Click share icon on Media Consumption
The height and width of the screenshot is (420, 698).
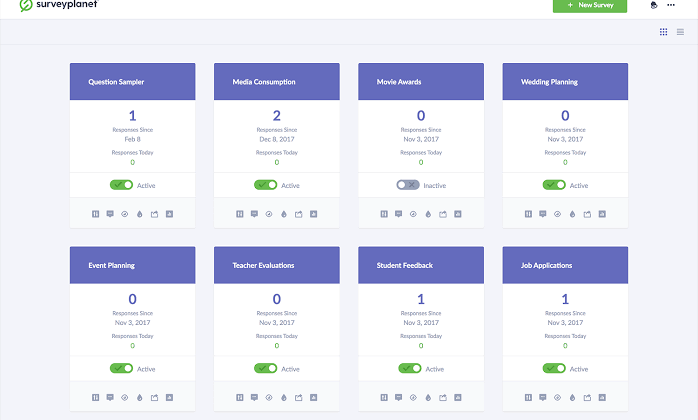(x=299, y=214)
